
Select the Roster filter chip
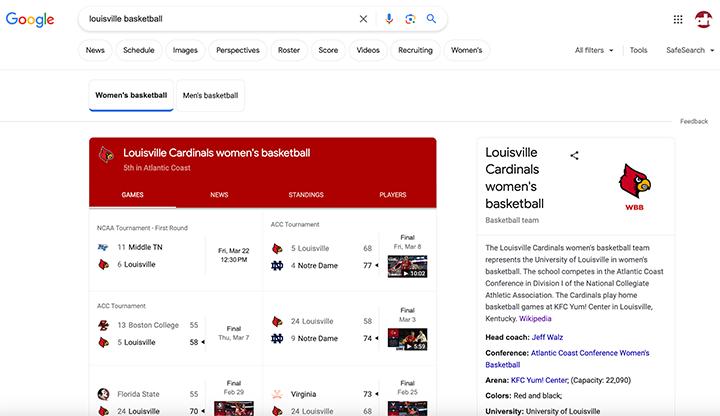click(289, 50)
